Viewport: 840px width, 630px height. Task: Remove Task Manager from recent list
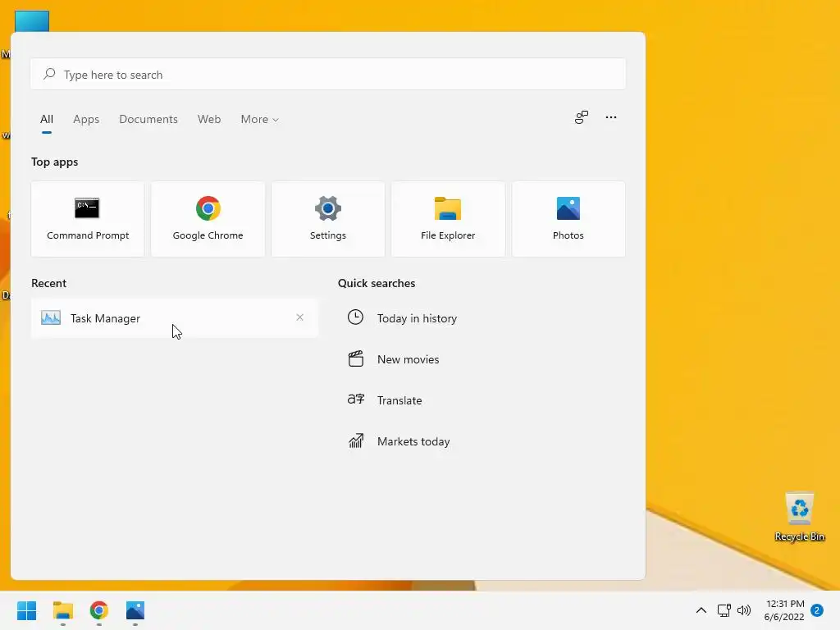300,317
